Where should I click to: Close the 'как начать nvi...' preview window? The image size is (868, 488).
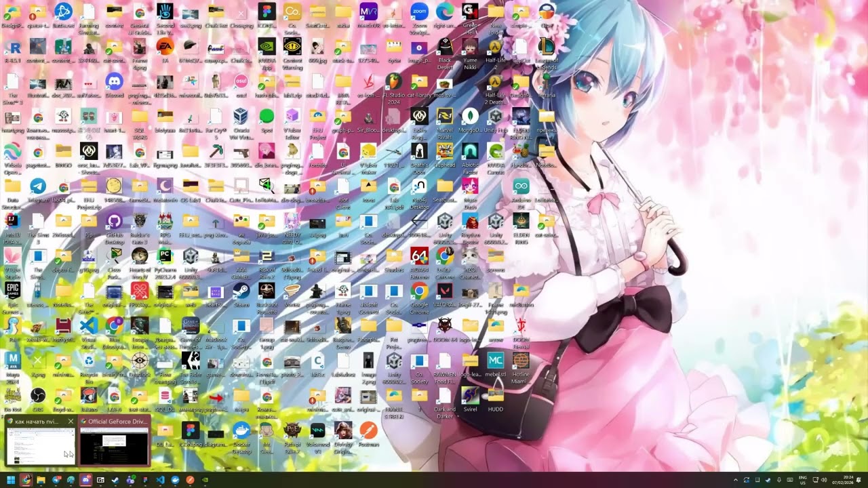pyautogui.click(x=71, y=422)
